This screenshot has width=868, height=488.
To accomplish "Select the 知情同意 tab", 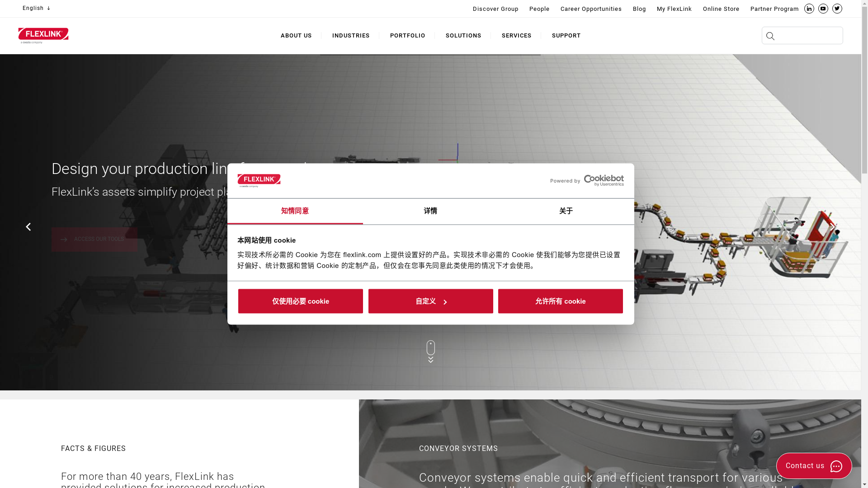I will (x=295, y=211).
